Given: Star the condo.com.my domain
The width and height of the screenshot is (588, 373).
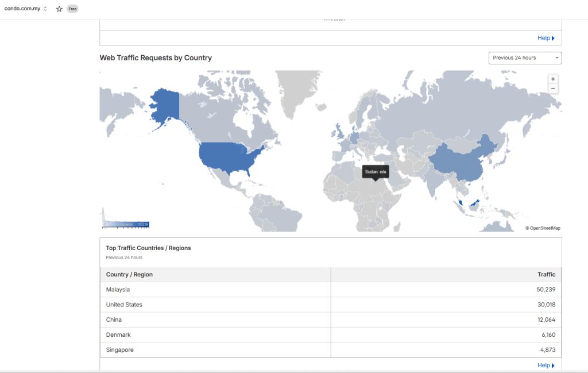Looking at the screenshot, I should 59,9.
